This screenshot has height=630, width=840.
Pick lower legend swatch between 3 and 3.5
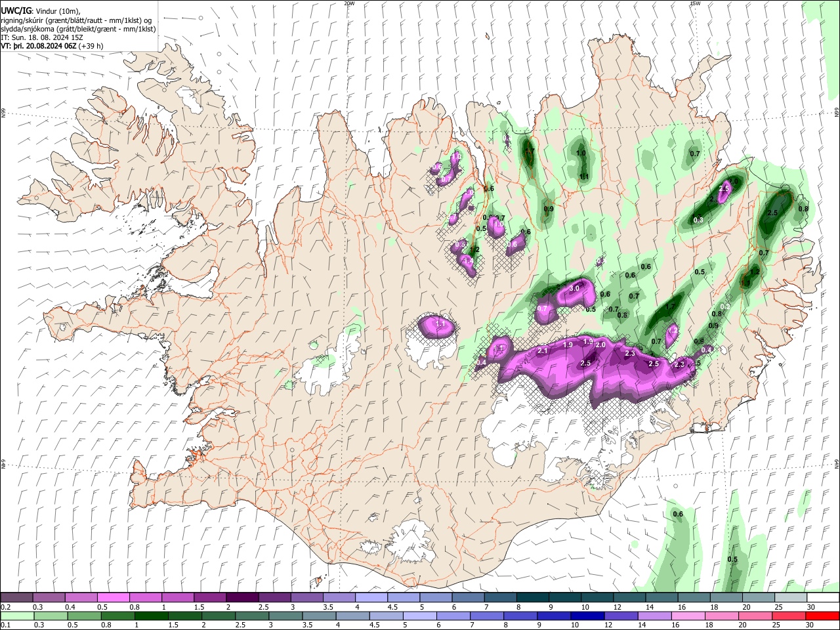285,615
